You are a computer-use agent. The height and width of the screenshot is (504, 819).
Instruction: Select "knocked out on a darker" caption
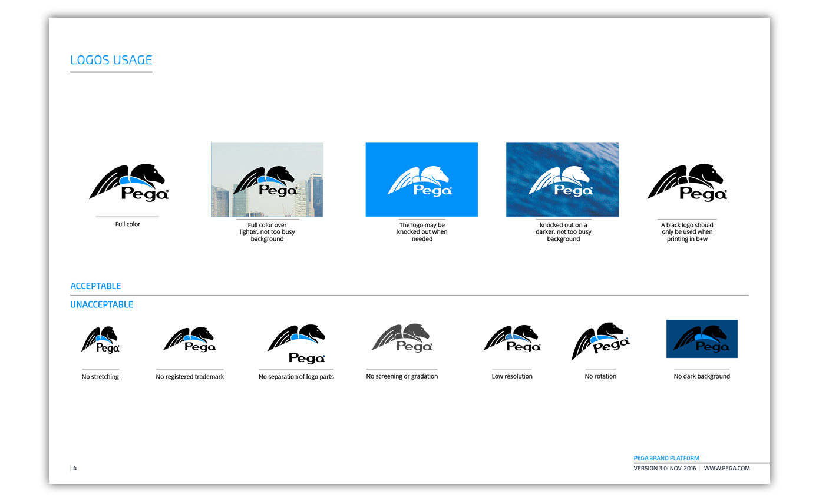coord(563,232)
